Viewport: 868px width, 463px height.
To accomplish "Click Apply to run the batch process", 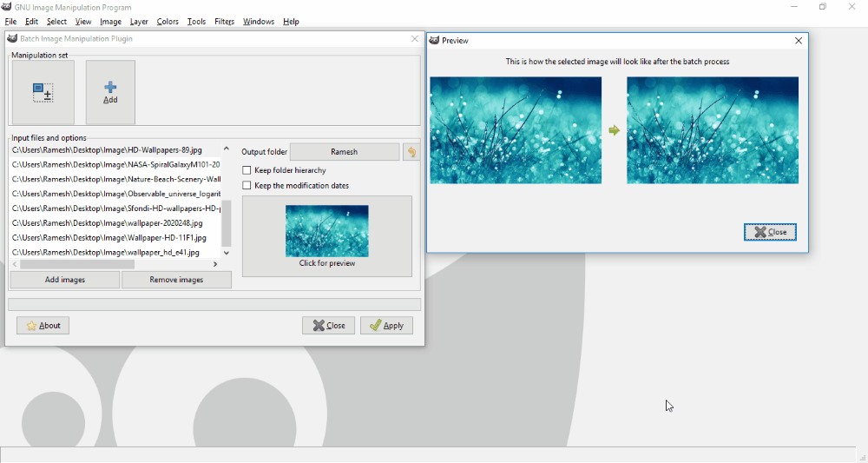I will (386, 326).
